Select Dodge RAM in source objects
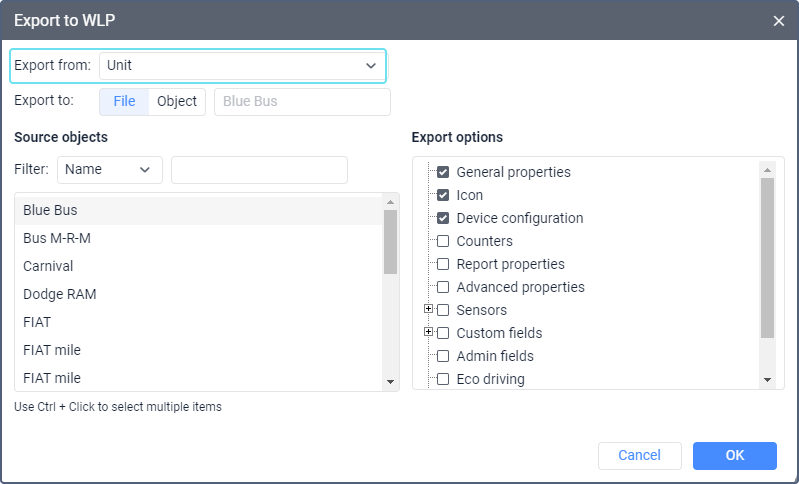The width and height of the screenshot is (799, 484). pos(60,294)
